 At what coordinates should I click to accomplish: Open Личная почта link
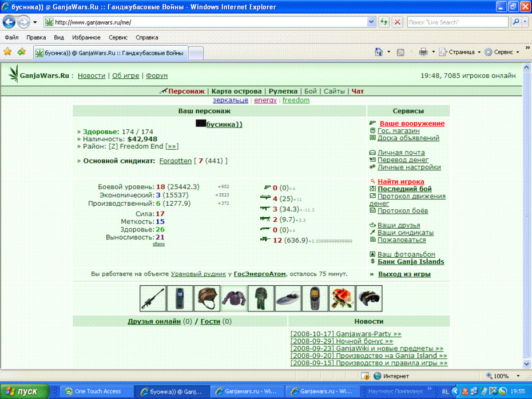pyautogui.click(x=401, y=153)
